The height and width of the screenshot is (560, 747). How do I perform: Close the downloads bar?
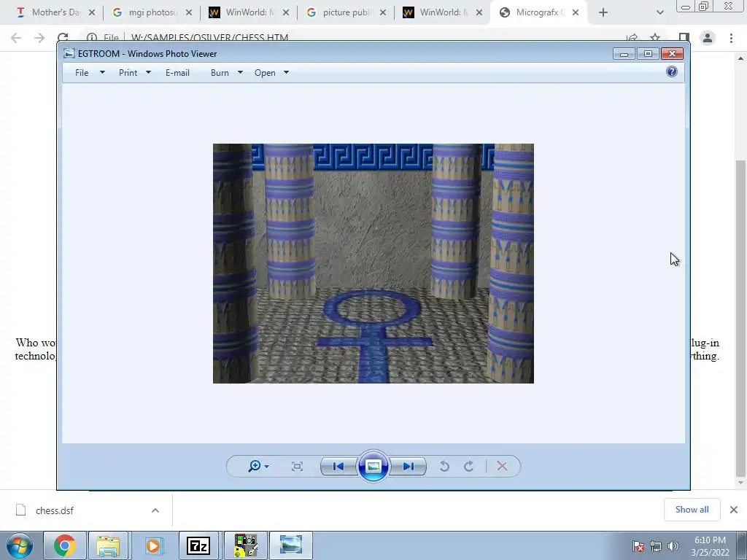click(x=734, y=510)
